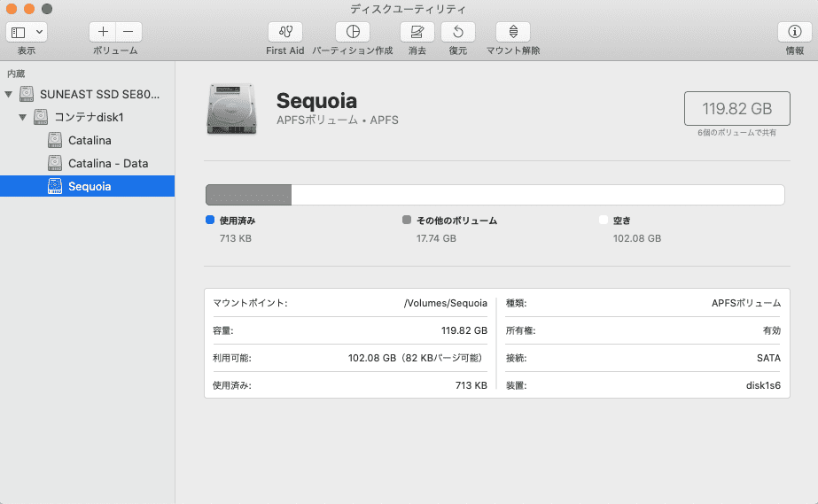Click the disk usage bar
The image size is (818, 504).
[x=495, y=195]
